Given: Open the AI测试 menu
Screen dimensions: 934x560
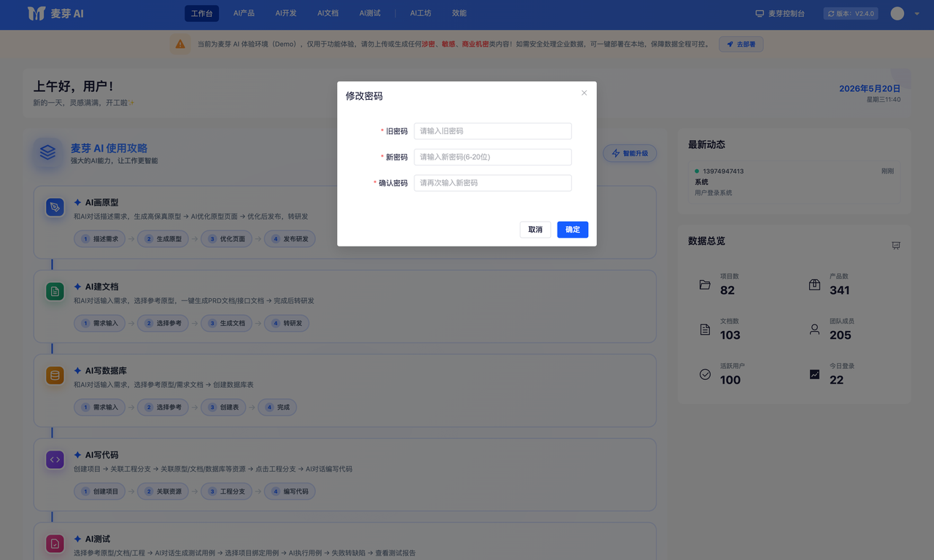Looking at the screenshot, I should coord(370,13).
